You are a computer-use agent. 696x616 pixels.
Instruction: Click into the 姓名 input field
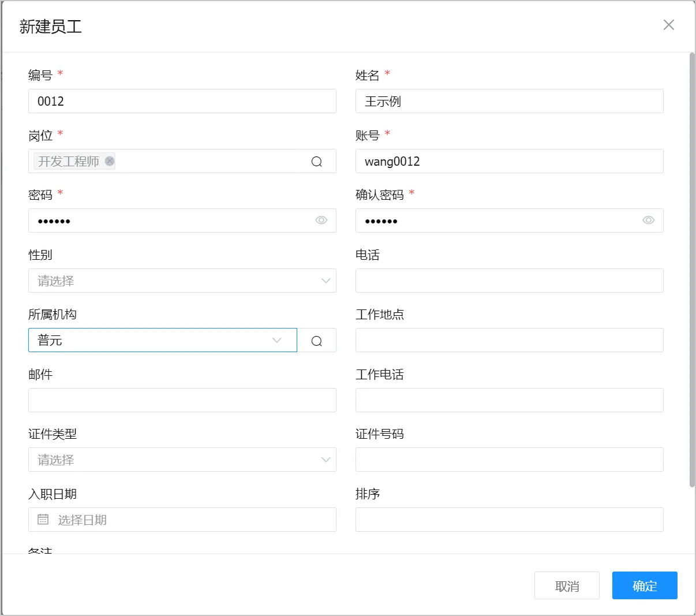[508, 102]
